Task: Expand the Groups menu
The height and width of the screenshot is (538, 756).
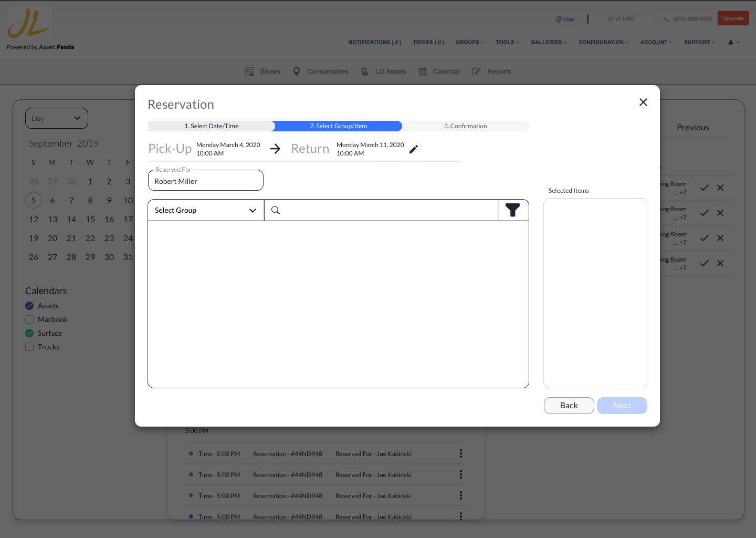Action: (470, 42)
